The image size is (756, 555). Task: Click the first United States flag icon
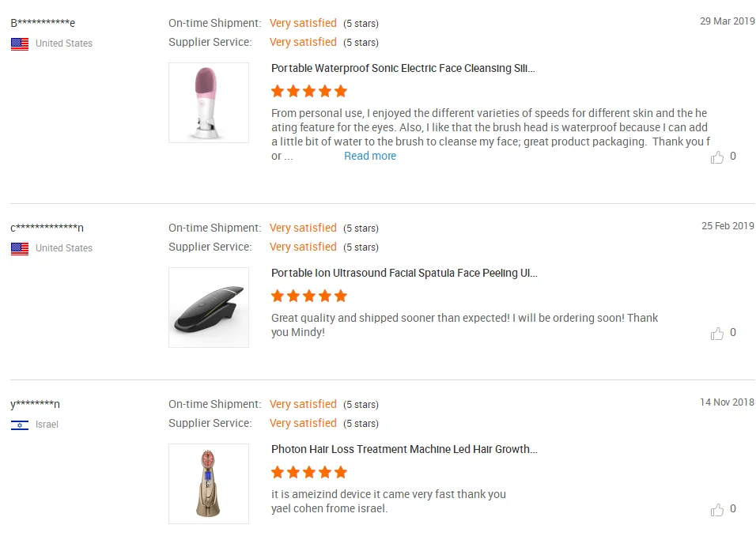click(x=20, y=43)
